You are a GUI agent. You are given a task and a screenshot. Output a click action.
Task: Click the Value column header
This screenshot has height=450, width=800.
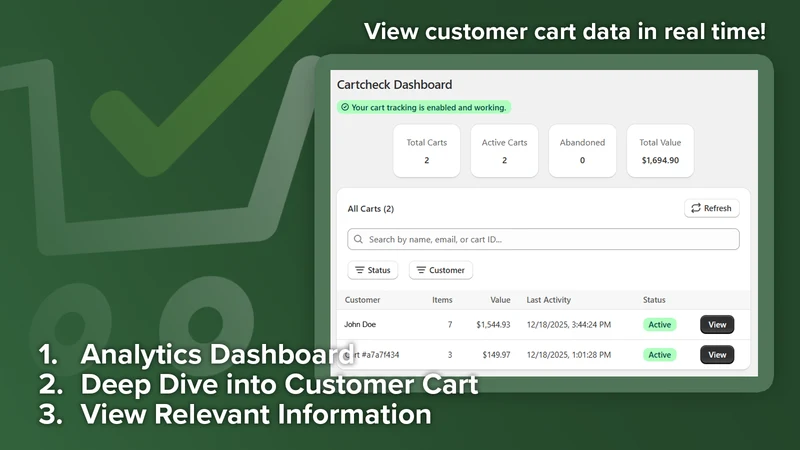coord(500,300)
